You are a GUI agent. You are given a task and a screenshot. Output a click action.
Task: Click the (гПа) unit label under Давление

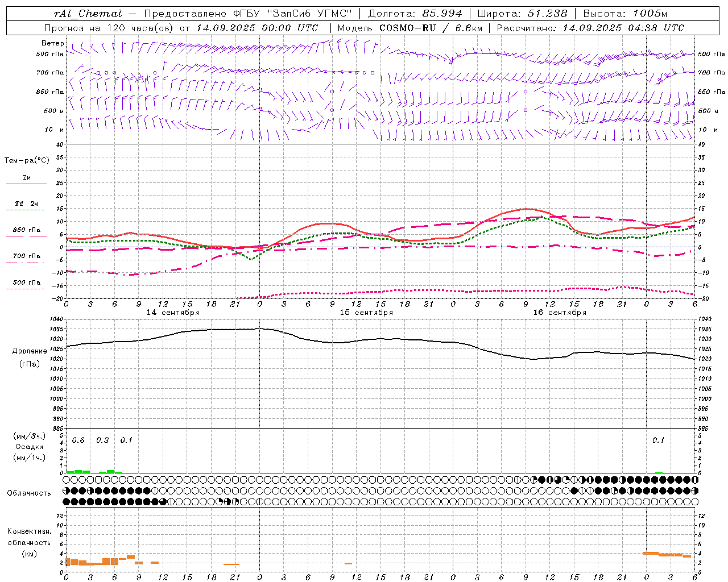(30, 364)
